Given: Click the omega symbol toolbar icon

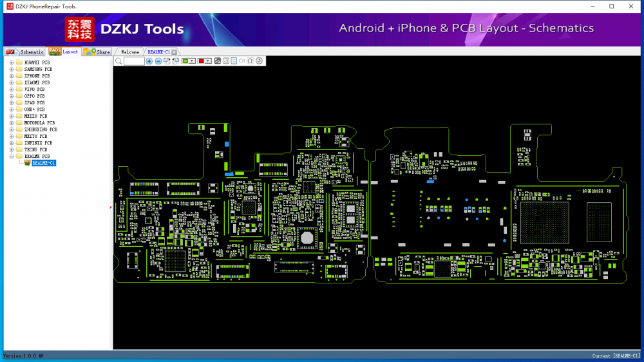Looking at the screenshot, I should [x=251, y=61].
